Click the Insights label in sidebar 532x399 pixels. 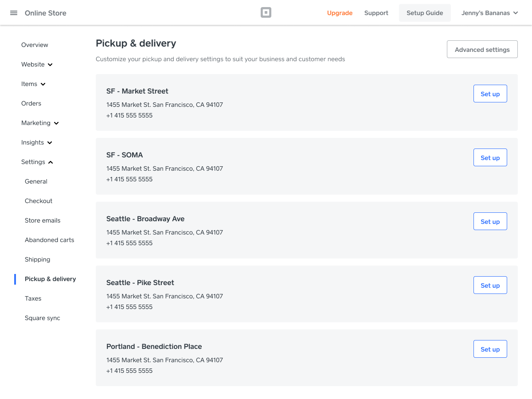(x=32, y=142)
